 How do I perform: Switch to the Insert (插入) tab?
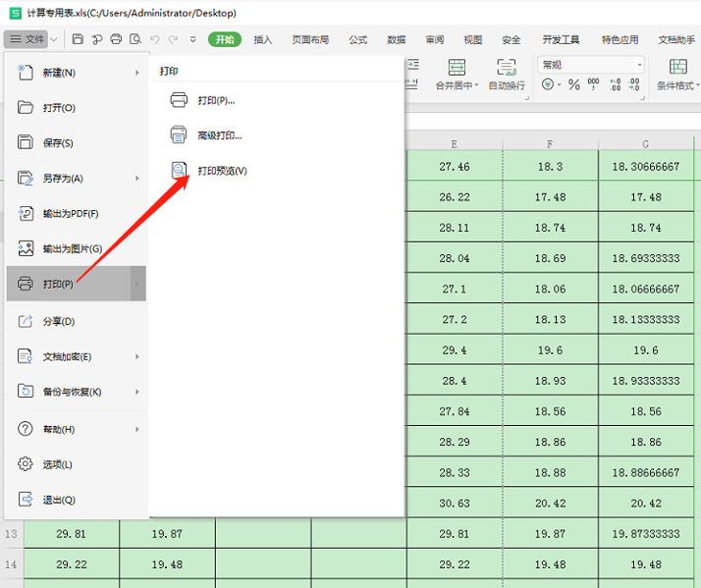tap(263, 40)
